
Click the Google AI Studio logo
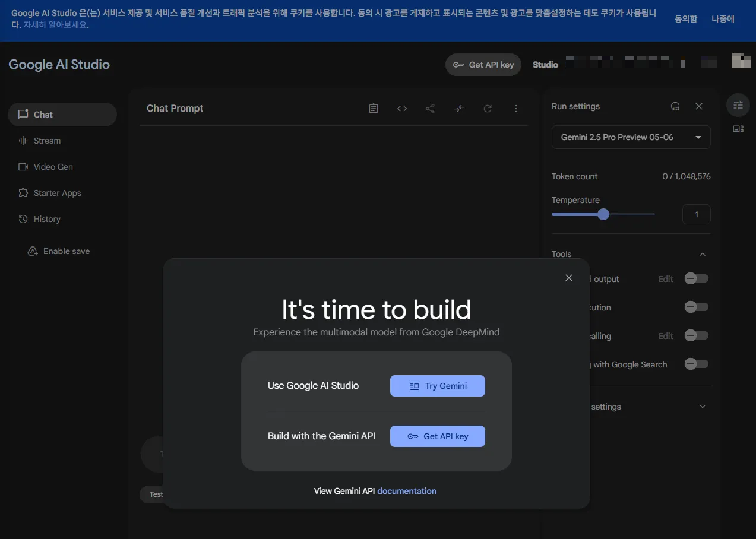pos(59,65)
